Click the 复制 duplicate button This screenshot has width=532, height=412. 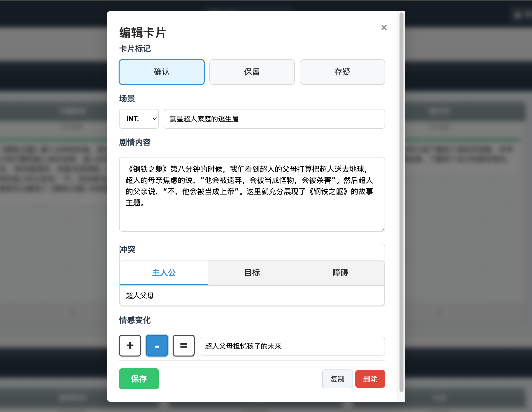point(337,379)
